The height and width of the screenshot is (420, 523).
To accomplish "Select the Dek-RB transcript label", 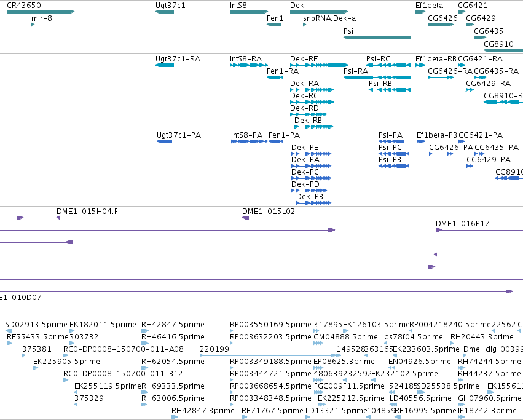I will tap(308, 121).
